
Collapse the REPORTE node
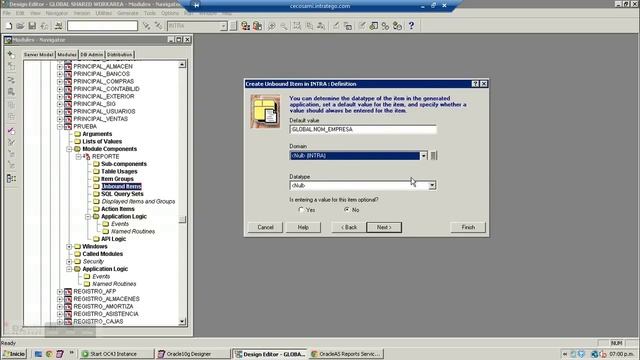(x=78, y=156)
